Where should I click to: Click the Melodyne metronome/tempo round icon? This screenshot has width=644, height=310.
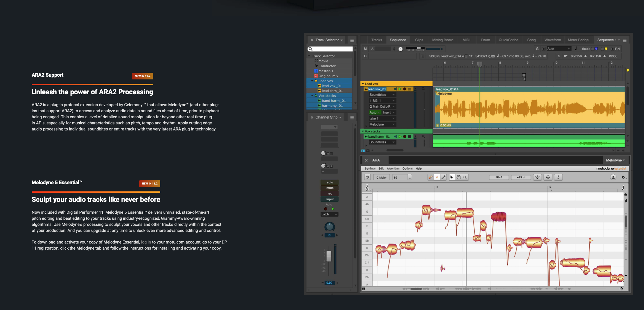(x=613, y=177)
